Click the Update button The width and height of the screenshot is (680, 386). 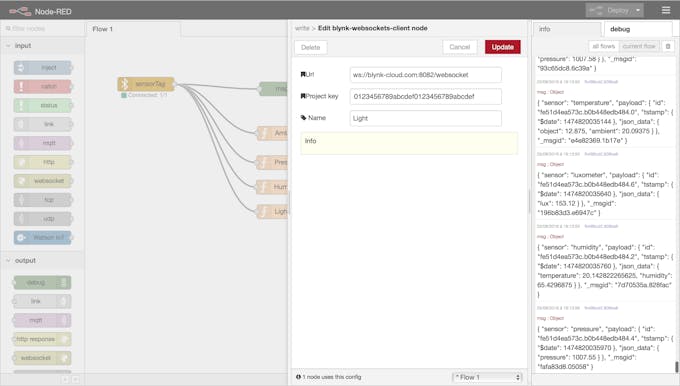pyautogui.click(x=503, y=47)
